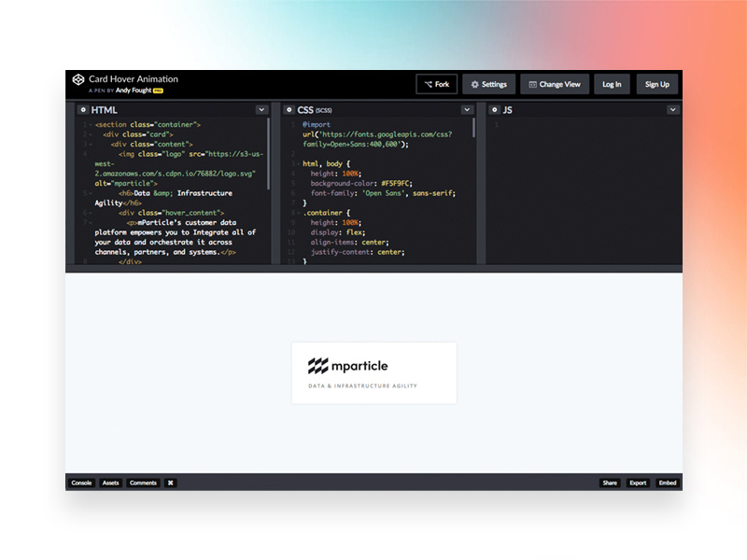Image resolution: width=747 pixels, height=560 pixels.
Task: Open the CSS panel settings gear
Action: pos(290,109)
